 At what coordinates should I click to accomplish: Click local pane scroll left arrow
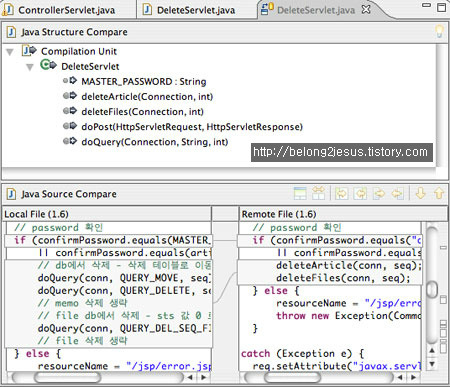click(190, 377)
